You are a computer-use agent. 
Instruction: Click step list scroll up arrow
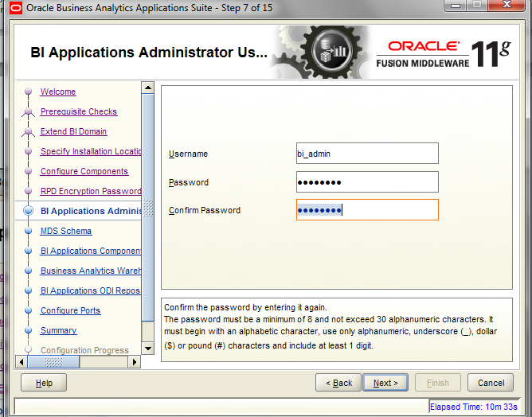(x=148, y=88)
